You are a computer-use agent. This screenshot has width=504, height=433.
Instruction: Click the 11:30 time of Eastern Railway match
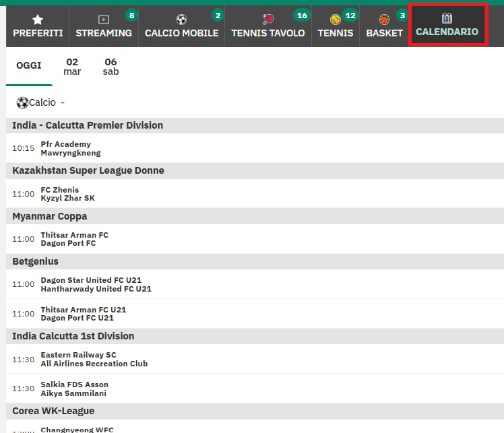pos(23,360)
